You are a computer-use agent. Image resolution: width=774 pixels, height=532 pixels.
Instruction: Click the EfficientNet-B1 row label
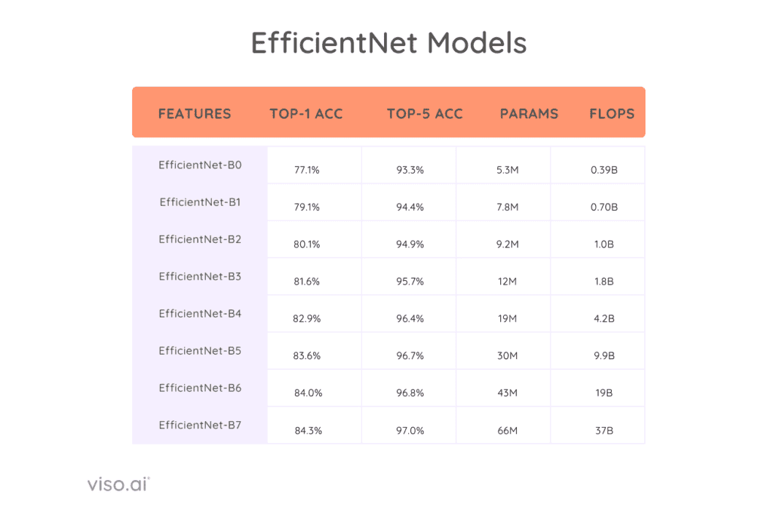click(x=200, y=202)
